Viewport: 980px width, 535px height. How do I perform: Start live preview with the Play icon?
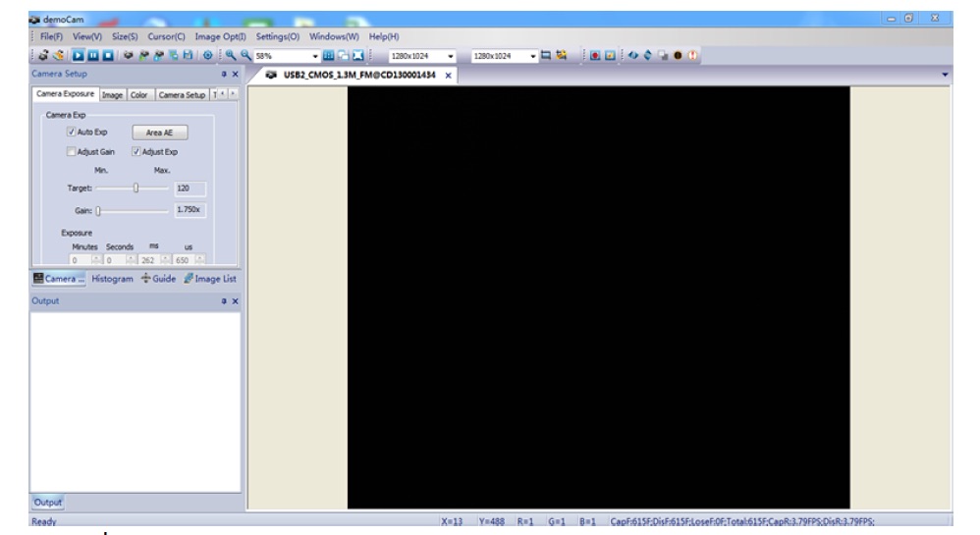(x=79, y=56)
